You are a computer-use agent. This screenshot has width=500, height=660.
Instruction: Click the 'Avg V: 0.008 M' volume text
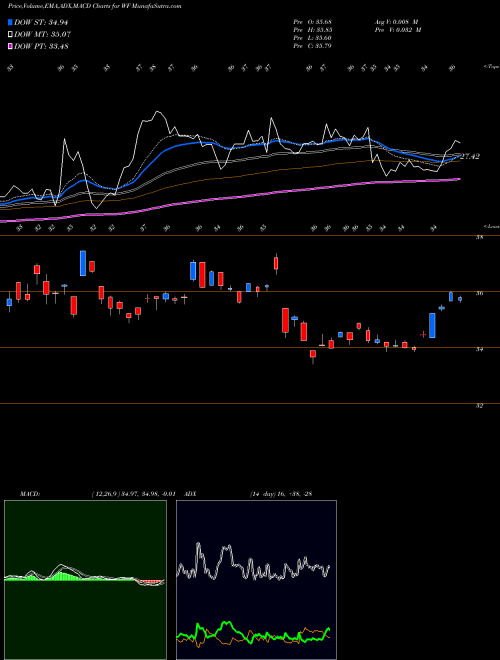396,21
